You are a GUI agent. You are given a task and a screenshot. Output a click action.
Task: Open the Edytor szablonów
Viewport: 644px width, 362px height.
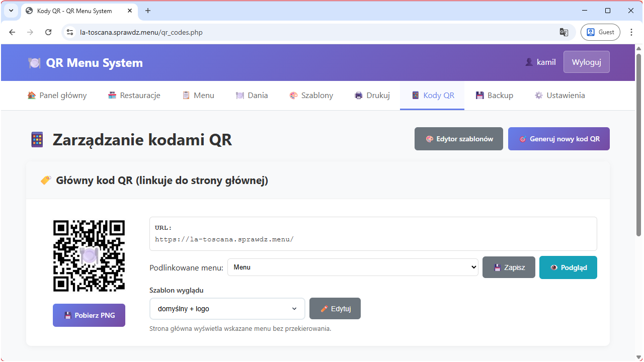(x=458, y=138)
